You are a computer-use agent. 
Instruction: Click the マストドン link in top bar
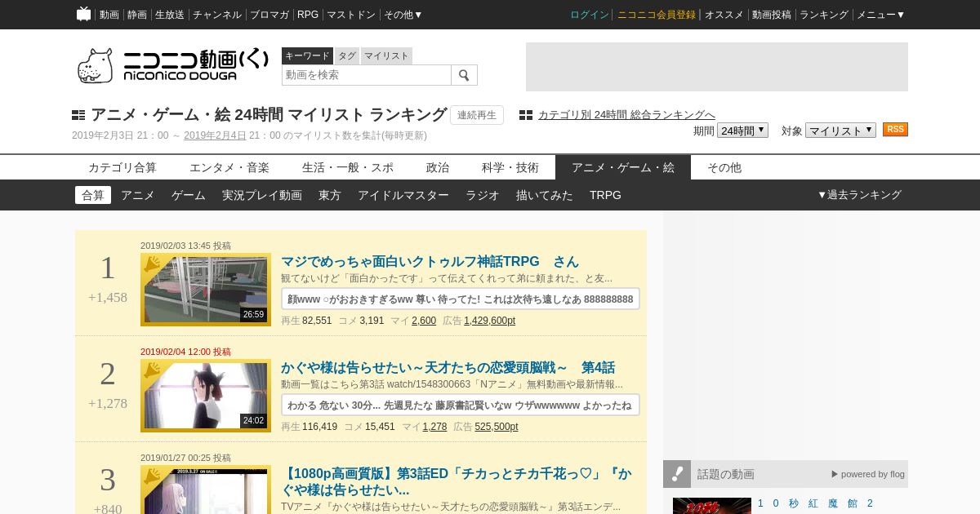pos(351,15)
